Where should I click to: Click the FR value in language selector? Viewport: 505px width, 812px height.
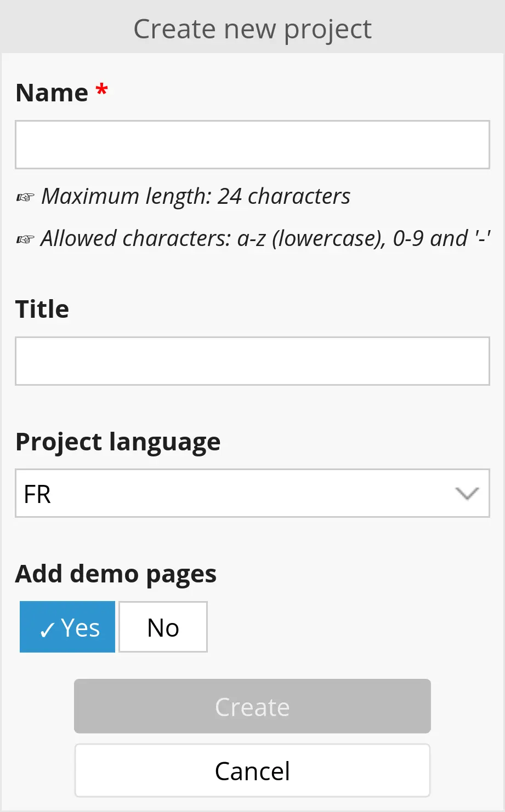click(x=38, y=494)
